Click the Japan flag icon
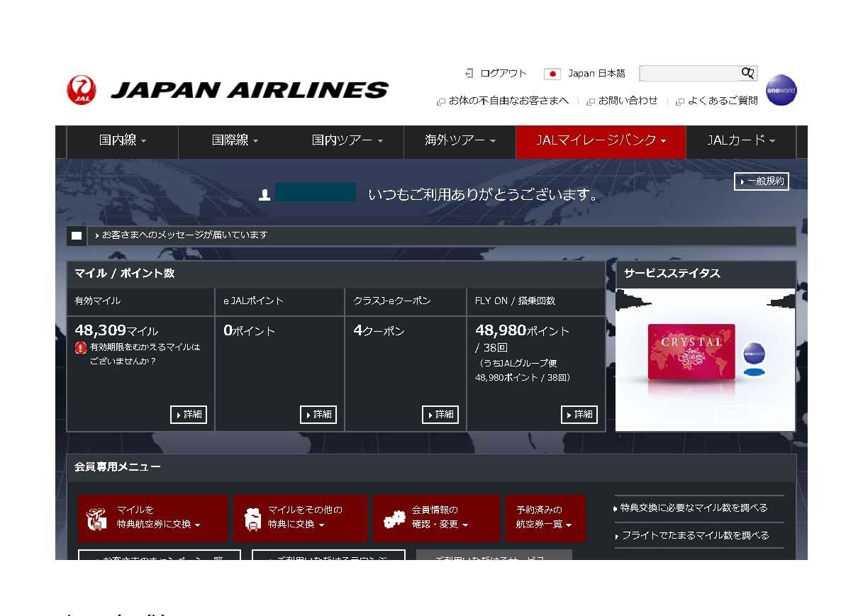The width and height of the screenshot is (863, 616). click(552, 74)
